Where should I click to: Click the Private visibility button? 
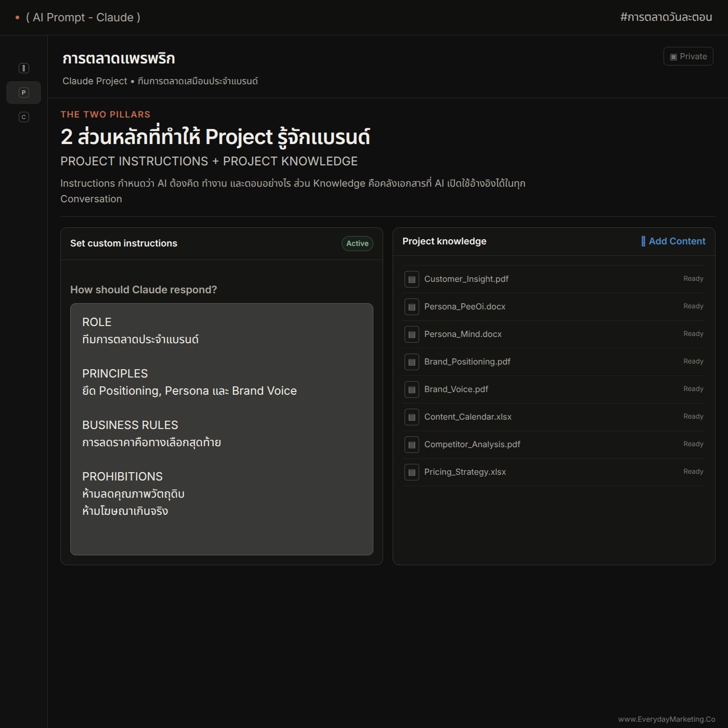[688, 56]
